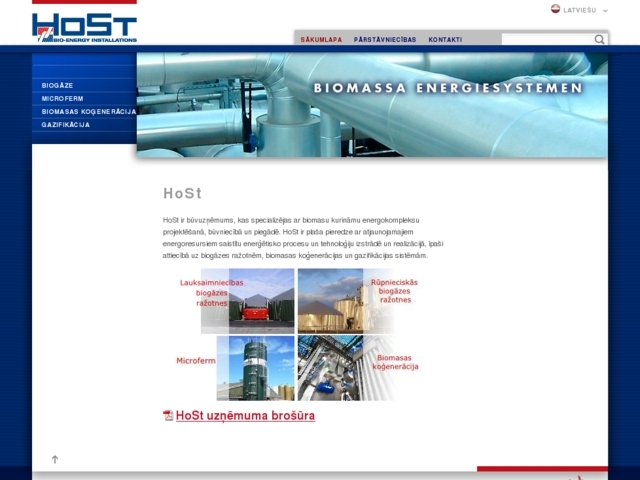The width and height of the screenshot is (640, 480).
Task: Click the search magnifier icon
Action: pyautogui.click(x=599, y=39)
